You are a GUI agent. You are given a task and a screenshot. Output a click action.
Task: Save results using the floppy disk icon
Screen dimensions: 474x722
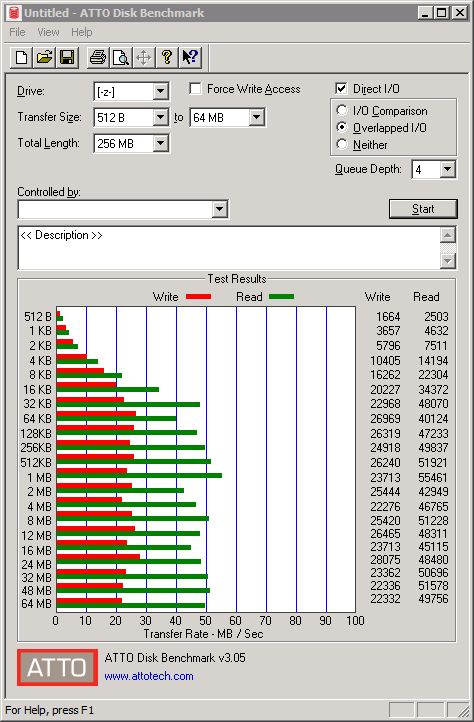67,58
